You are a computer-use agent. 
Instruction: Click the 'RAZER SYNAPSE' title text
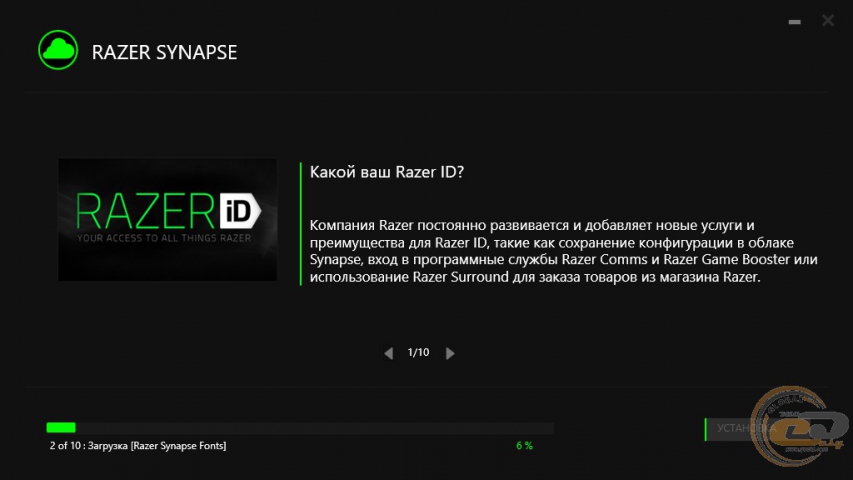tap(164, 52)
